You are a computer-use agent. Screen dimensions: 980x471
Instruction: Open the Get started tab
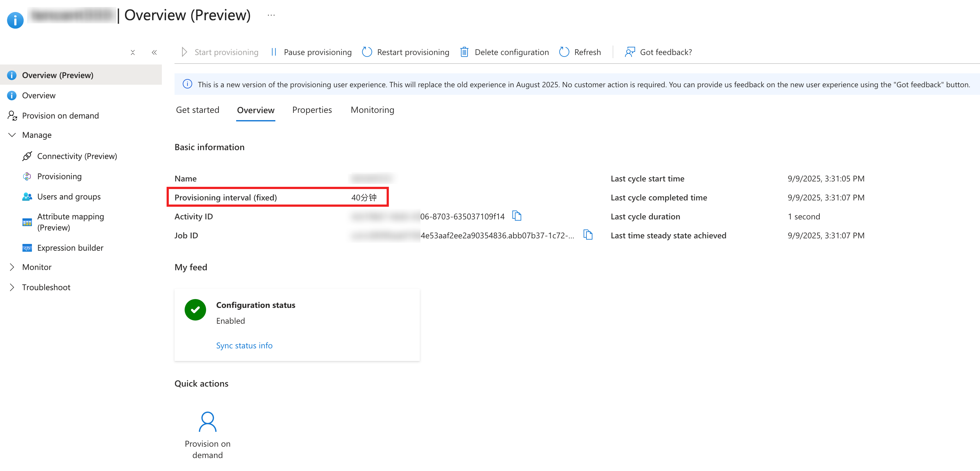[x=198, y=110]
